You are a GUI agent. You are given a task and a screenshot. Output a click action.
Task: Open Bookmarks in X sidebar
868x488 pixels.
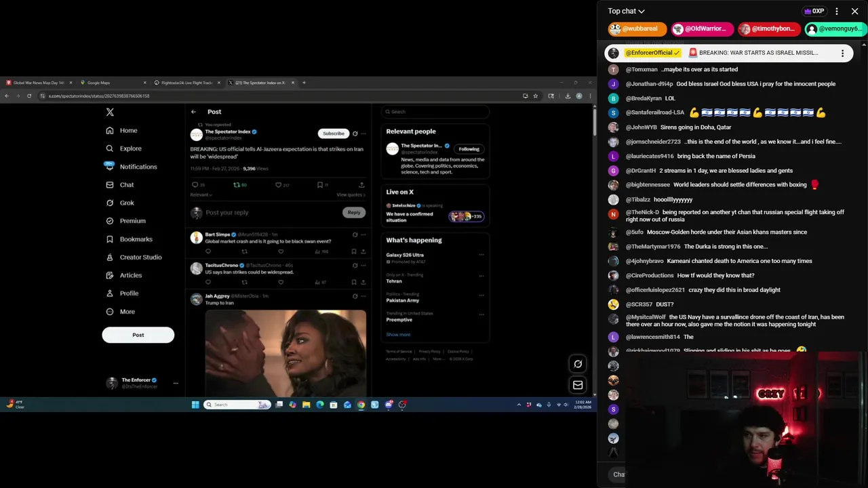tap(130, 239)
